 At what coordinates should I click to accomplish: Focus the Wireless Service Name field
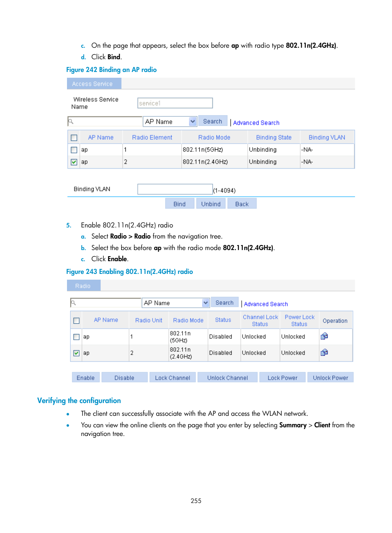point(175,103)
